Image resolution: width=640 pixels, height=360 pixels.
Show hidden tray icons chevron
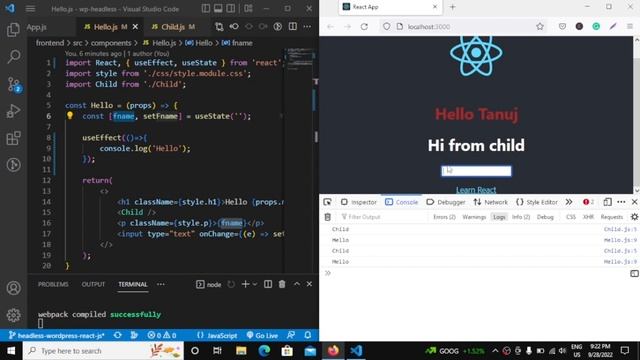[x=495, y=351]
